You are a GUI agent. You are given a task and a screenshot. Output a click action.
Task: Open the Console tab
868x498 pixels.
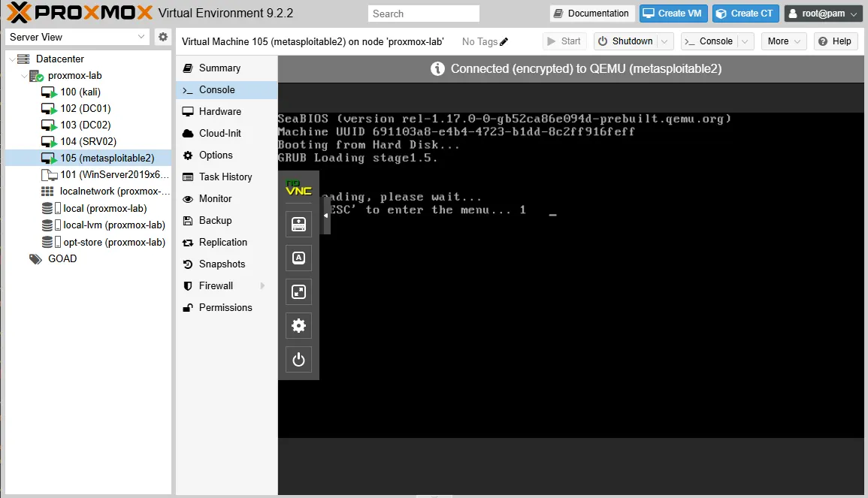(x=227, y=90)
